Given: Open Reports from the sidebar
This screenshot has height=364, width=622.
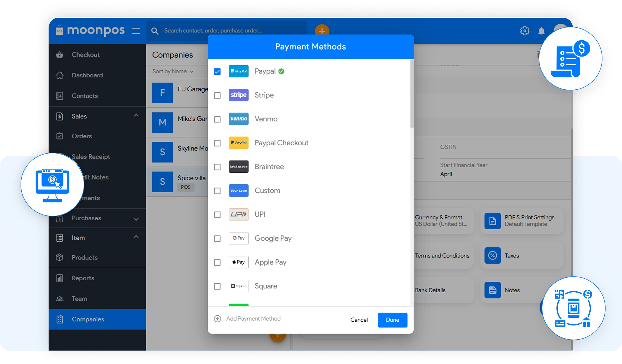Looking at the screenshot, I should click(x=83, y=278).
